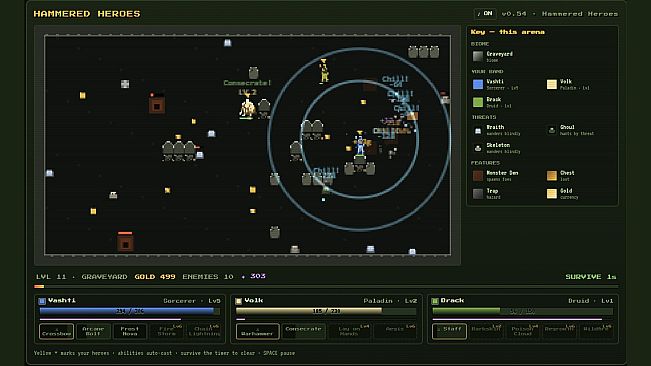Click the Monster Den icon in key
The width and height of the screenshot is (651, 366).
coord(478,176)
